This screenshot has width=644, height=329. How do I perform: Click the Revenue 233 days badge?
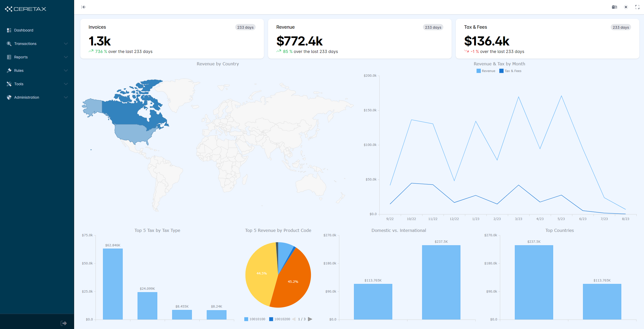433,27
